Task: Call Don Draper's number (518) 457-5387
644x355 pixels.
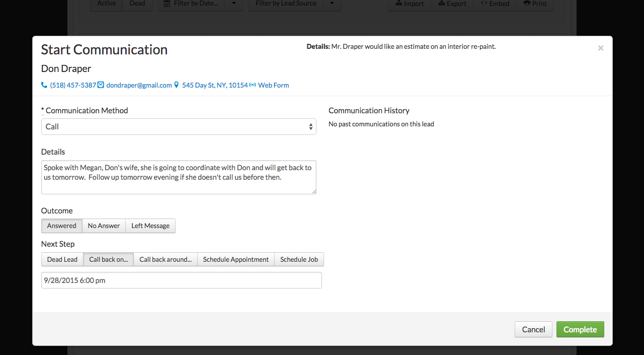Action: (73, 85)
